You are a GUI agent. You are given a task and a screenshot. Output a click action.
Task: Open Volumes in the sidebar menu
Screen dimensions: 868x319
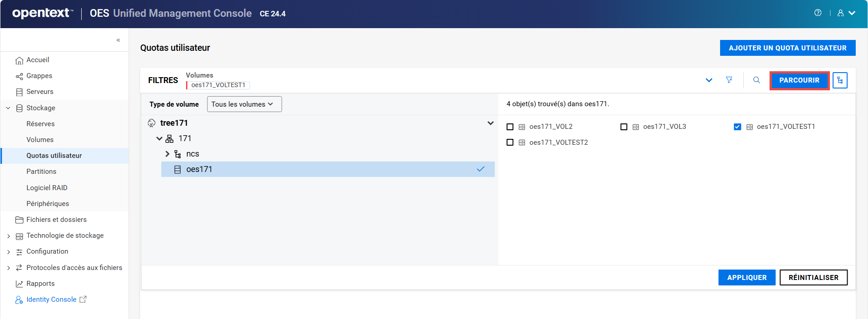coord(40,140)
